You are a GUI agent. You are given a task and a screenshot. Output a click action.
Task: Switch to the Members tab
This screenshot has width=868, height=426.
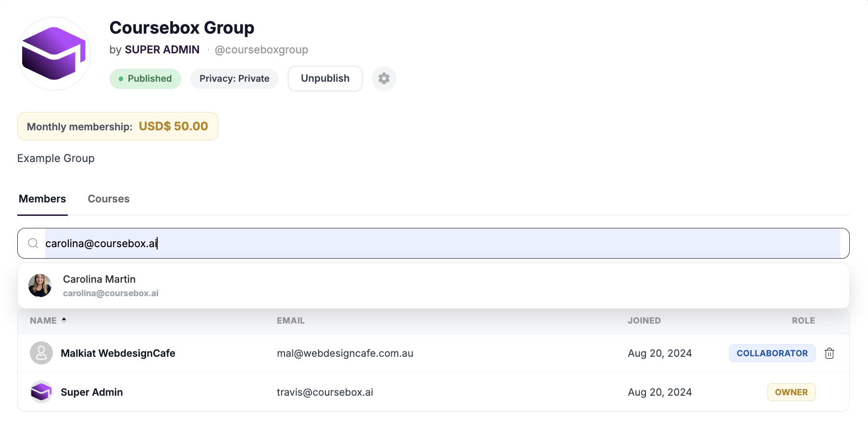click(42, 199)
